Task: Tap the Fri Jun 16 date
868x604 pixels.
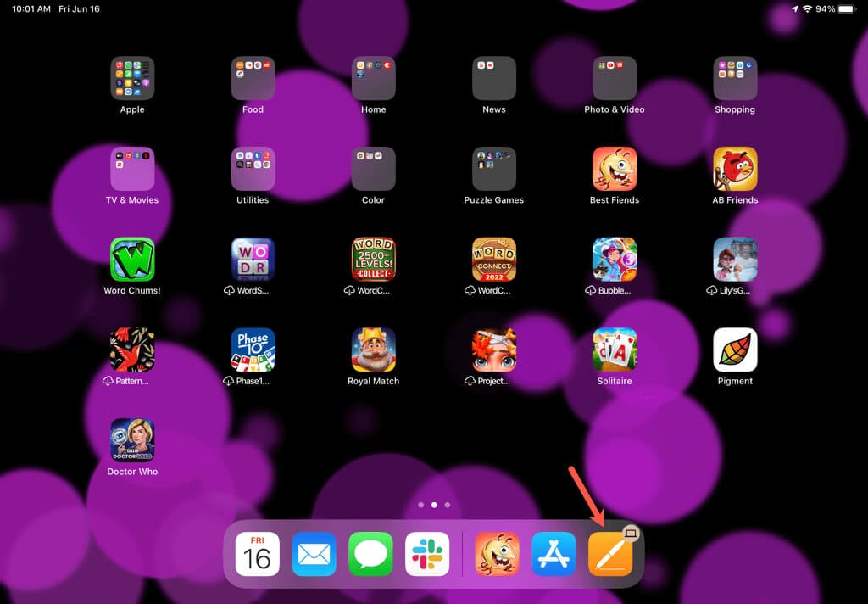Action: tap(79, 8)
